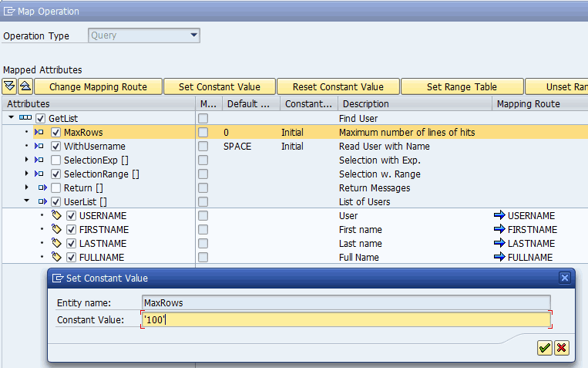Click the Map Operation window title icon

tap(9, 12)
